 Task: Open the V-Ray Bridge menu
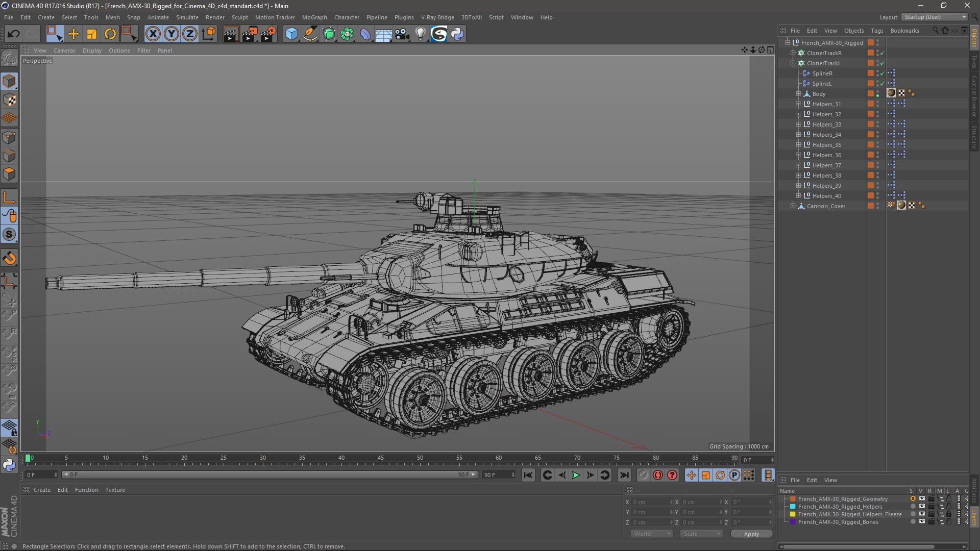[x=437, y=17]
